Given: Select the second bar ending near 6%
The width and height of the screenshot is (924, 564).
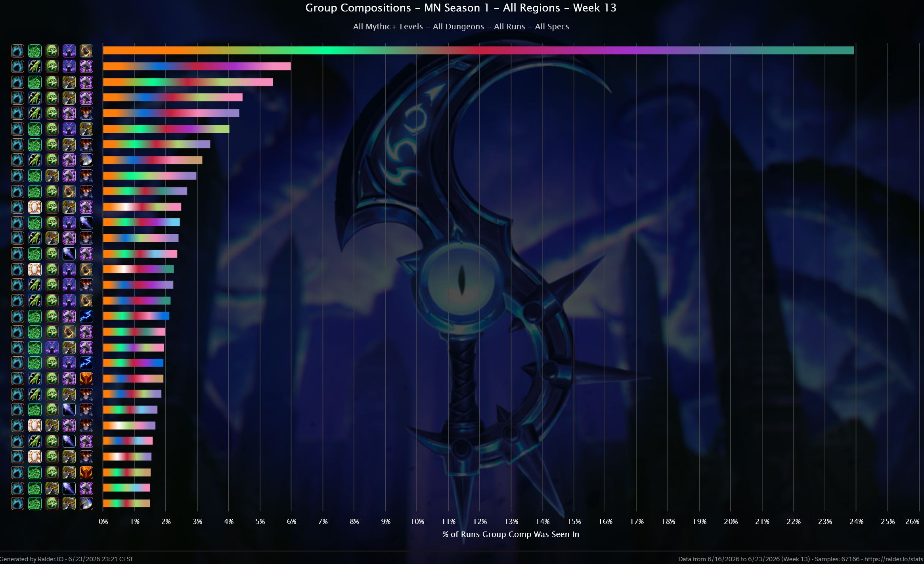Looking at the screenshot, I should 197,66.
